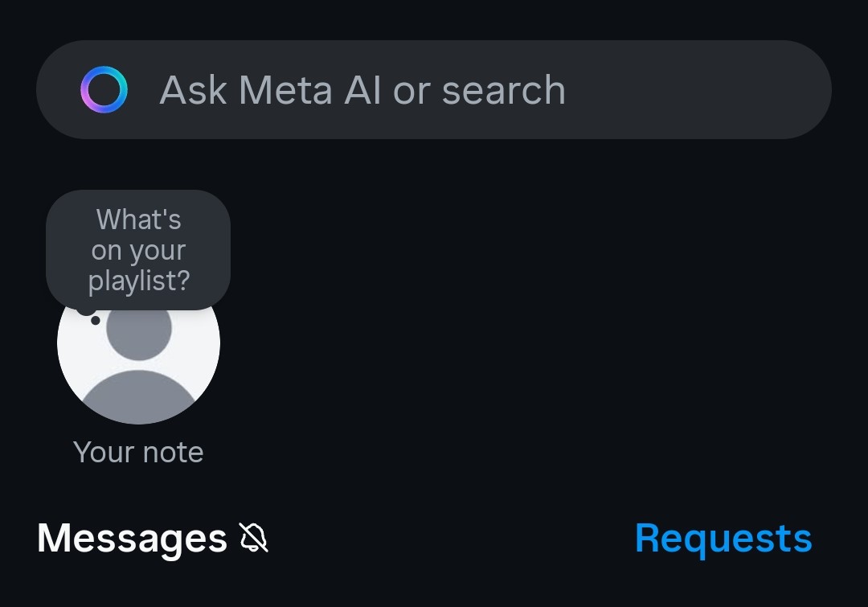This screenshot has height=607, width=868.
Task: Click the search bar placeholder text
Action: 362,90
